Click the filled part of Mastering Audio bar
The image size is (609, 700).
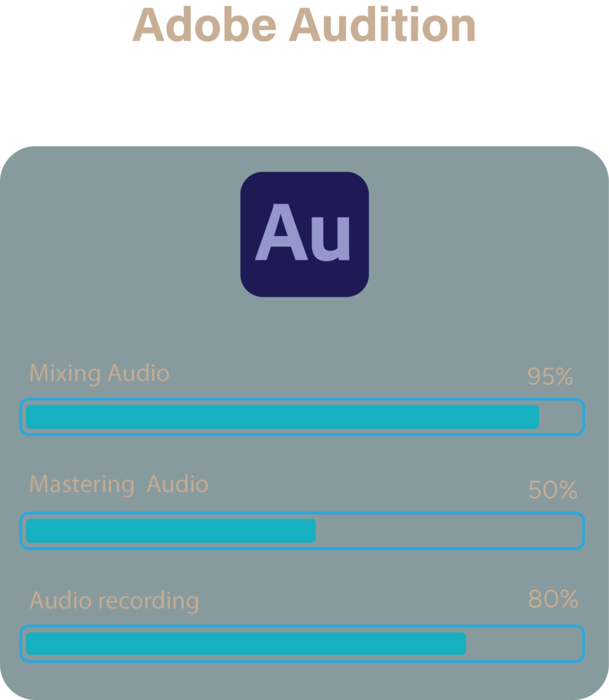[170, 530]
